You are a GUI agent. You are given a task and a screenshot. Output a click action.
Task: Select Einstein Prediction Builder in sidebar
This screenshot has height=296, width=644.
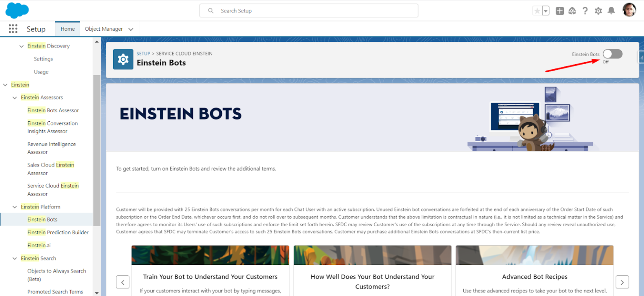58,233
